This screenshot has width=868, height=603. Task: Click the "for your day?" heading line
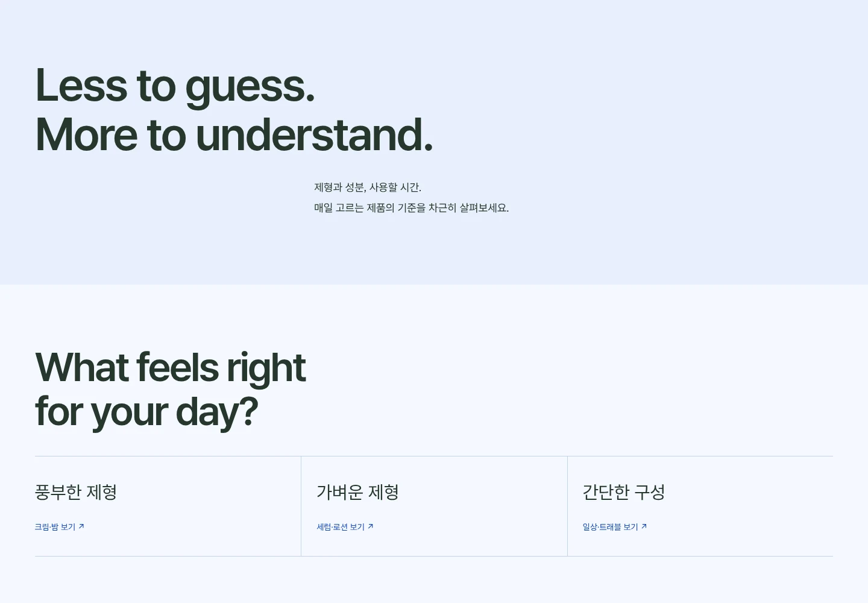coord(146,412)
